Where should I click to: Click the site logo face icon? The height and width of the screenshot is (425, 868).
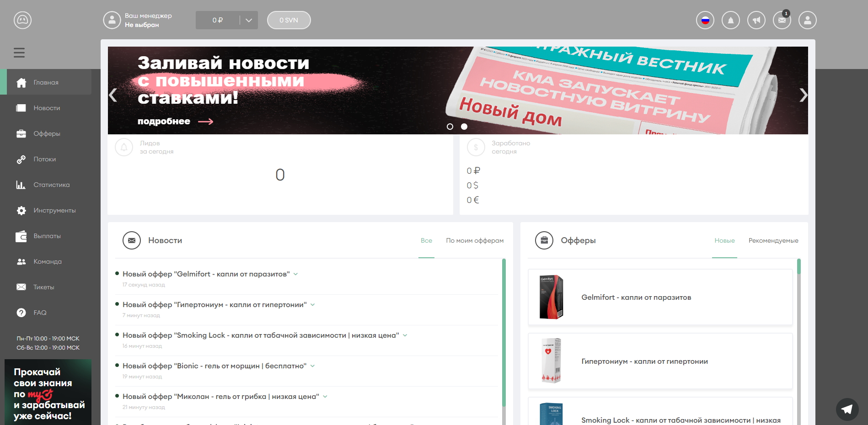click(22, 20)
